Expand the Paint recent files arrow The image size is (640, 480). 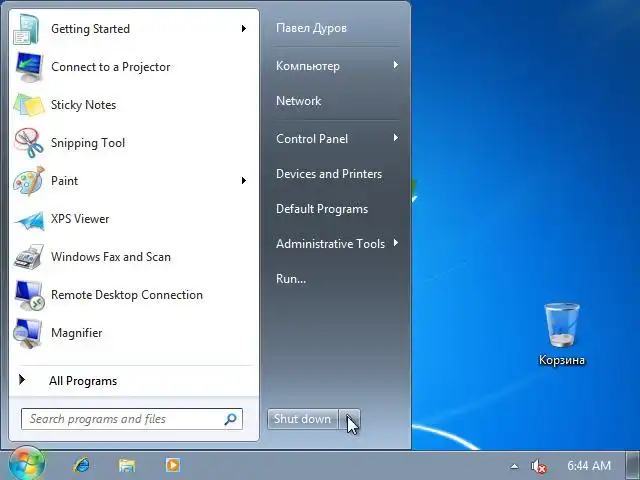click(244, 180)
